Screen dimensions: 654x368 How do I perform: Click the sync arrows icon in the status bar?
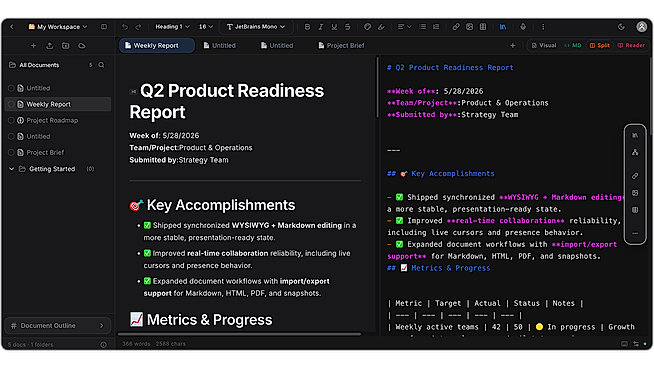click(636, 344)
